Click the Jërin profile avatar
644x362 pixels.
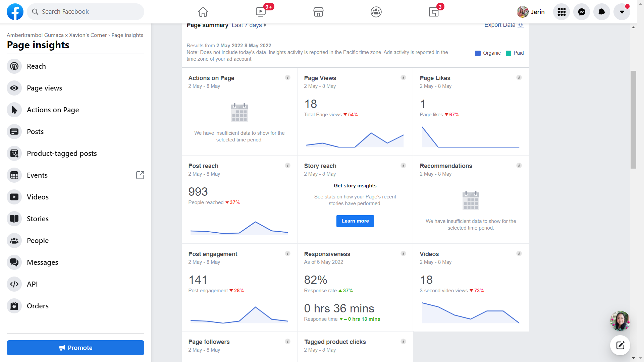point(522,12)
